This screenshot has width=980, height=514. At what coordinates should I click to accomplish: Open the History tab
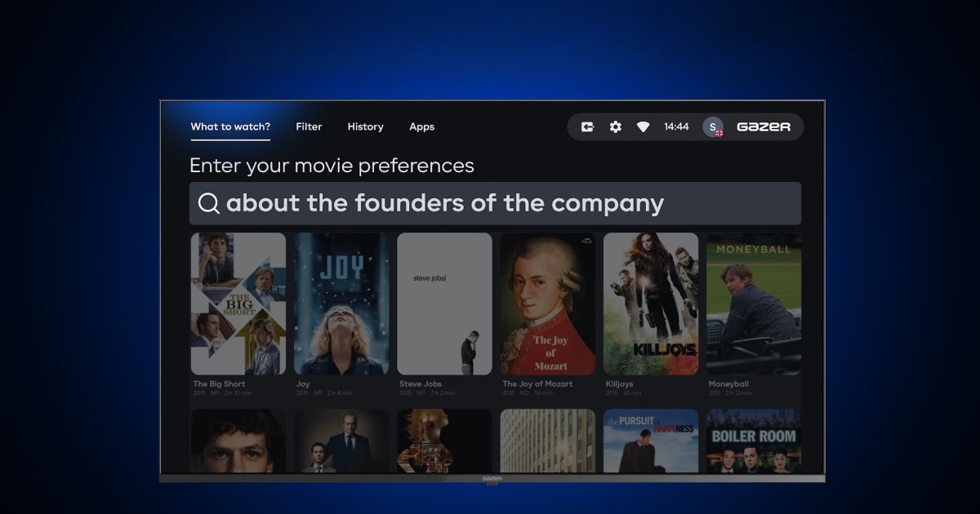(x=365, y=127)
